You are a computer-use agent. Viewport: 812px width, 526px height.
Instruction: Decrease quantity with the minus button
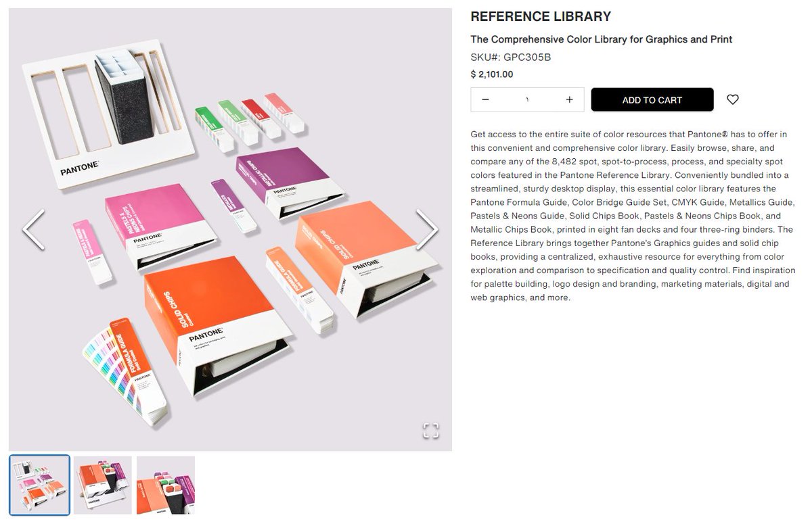[x=485, y=99]
